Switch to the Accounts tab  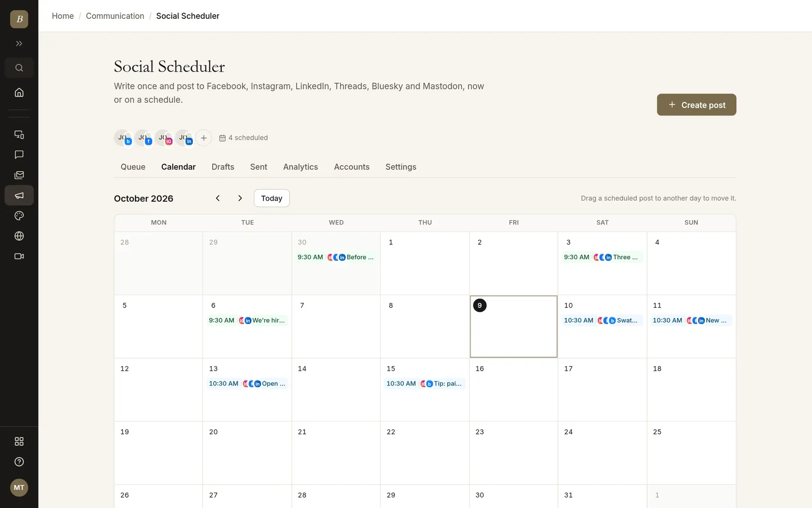coord(352,167)
